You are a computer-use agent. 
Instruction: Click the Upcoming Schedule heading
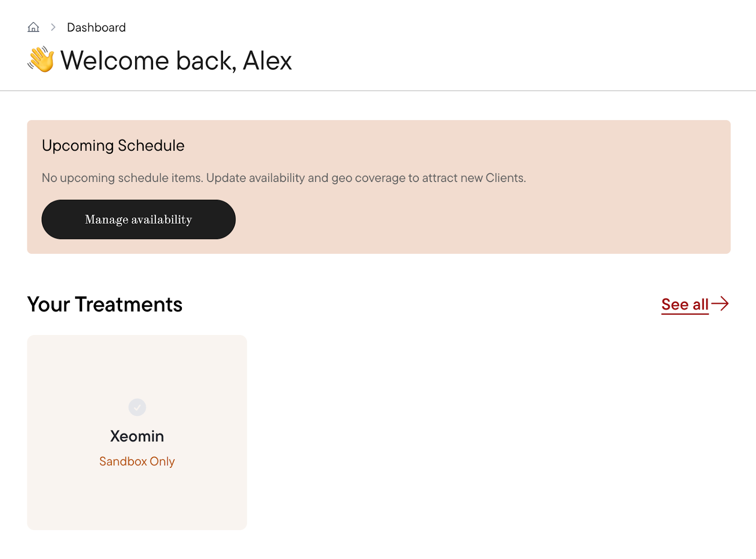pyautogui.click(x=113, y=146)
